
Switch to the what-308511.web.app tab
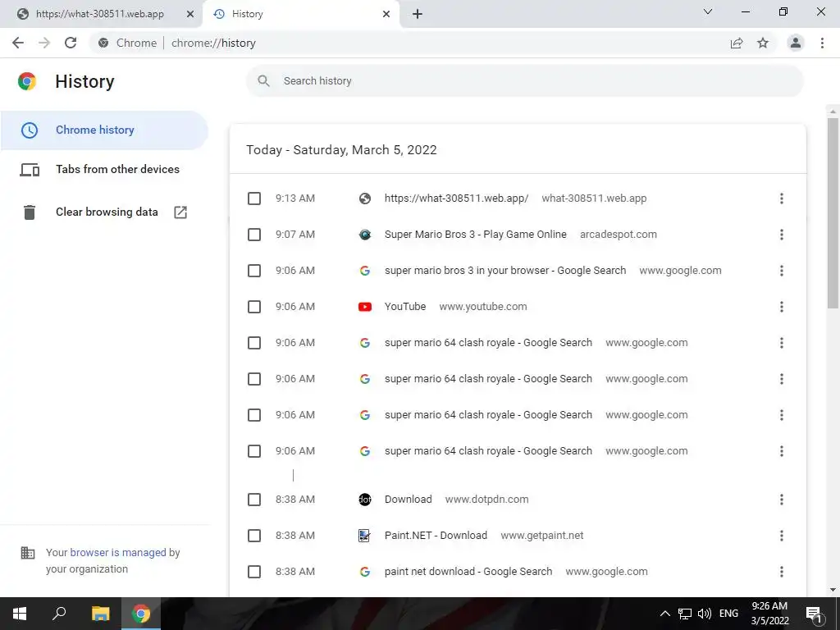pos(101,14)
